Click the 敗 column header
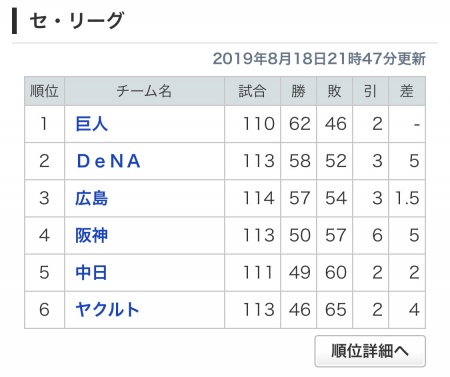The image size is (450, 377). (x=334, y=91)
